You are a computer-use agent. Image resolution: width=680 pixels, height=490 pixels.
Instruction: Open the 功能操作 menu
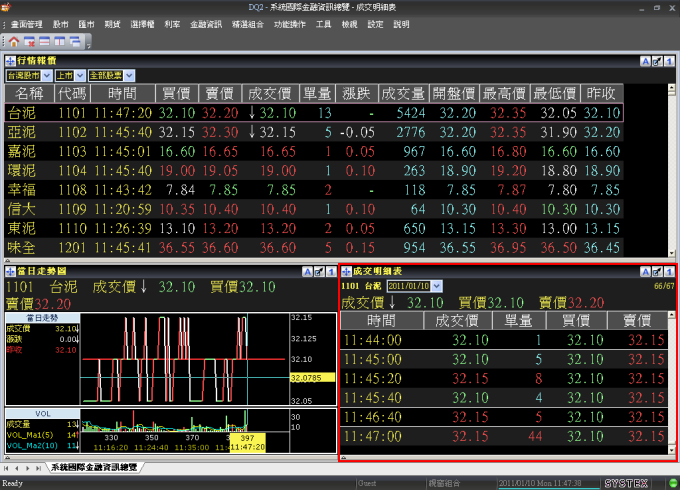(x=290, y=24)
